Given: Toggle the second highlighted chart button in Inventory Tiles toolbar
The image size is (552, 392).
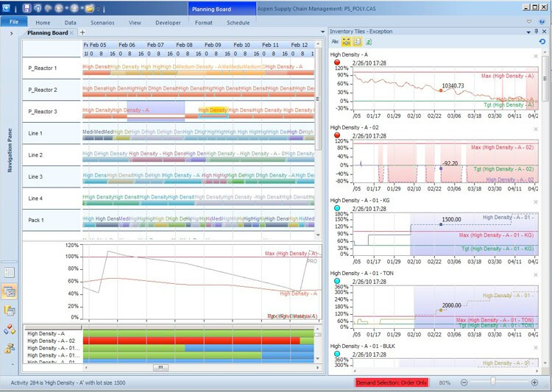Looking at the screenshot, I should (356, 42).
